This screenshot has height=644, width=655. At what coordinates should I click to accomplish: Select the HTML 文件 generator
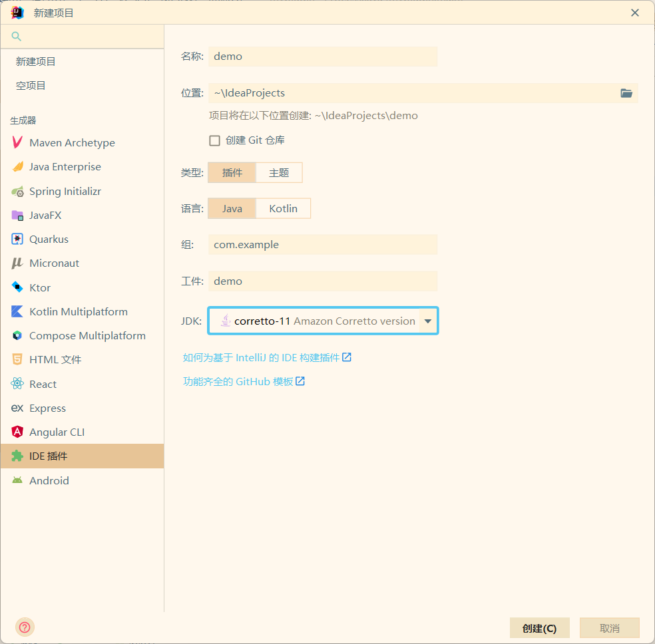tap(82, 360)
